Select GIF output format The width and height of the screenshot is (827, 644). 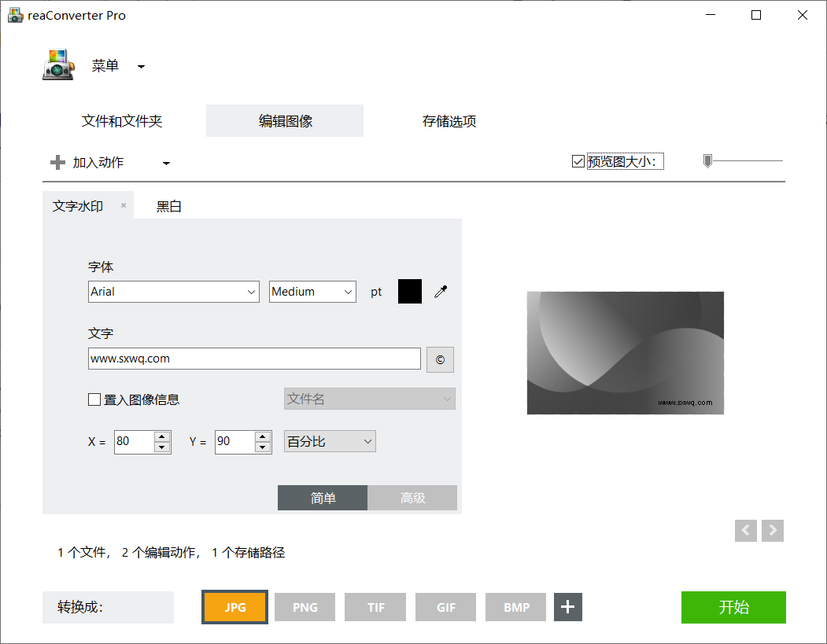tap(445, 607)
